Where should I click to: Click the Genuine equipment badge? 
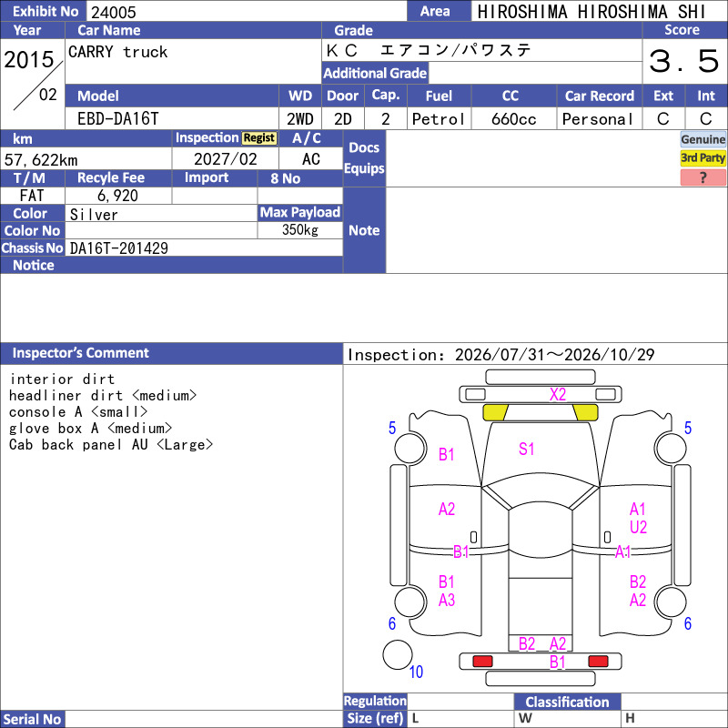point(703,139)
